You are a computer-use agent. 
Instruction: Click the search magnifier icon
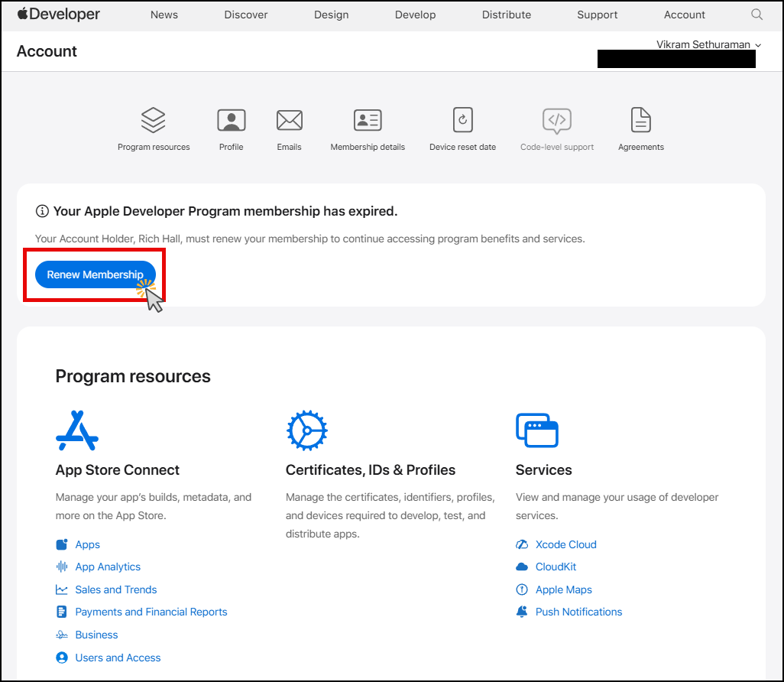tap(756, 15)
